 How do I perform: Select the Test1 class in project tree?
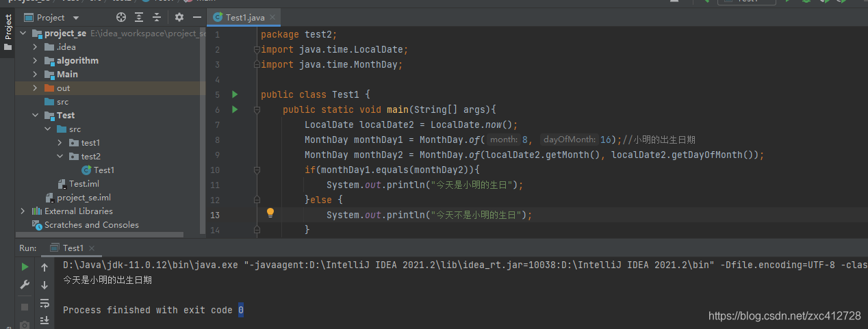tap(97, 170)
